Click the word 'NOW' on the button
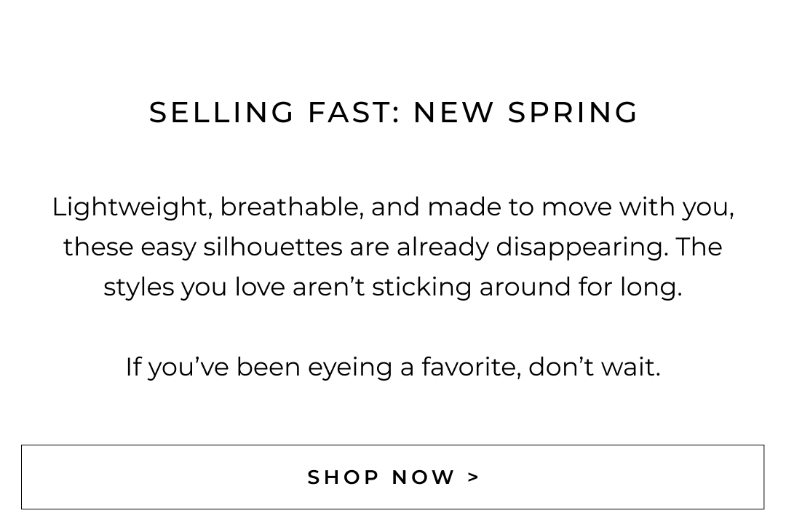The width and height of the screenshot is (786, 532). click(424, 477)
